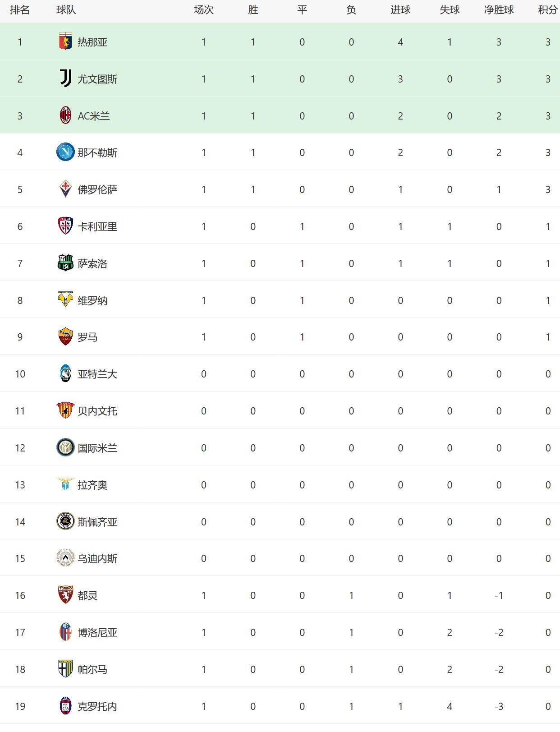560x732 pixels.
Task: Click the Lazio (拉齐奥) eagle logo
Action: click(x=65, y=484)
